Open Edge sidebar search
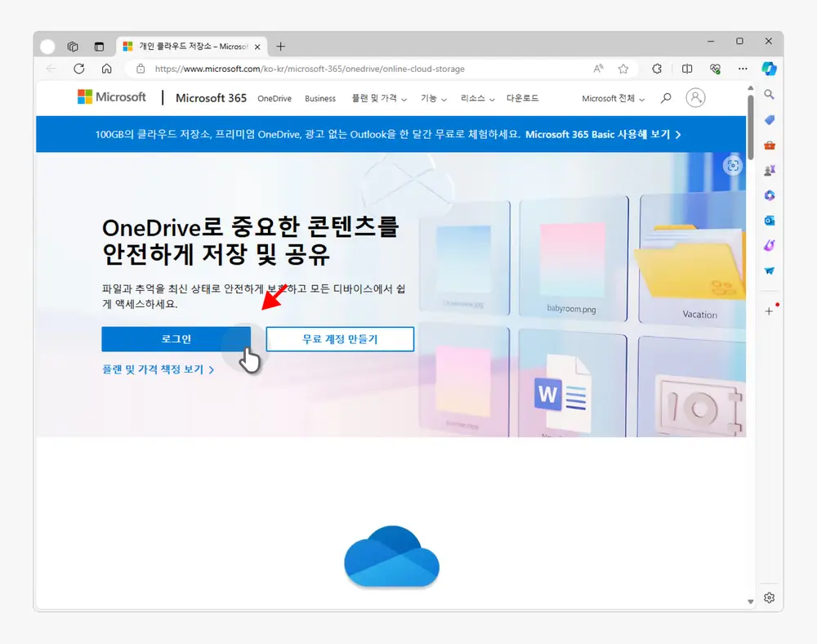 click(769, 94)
